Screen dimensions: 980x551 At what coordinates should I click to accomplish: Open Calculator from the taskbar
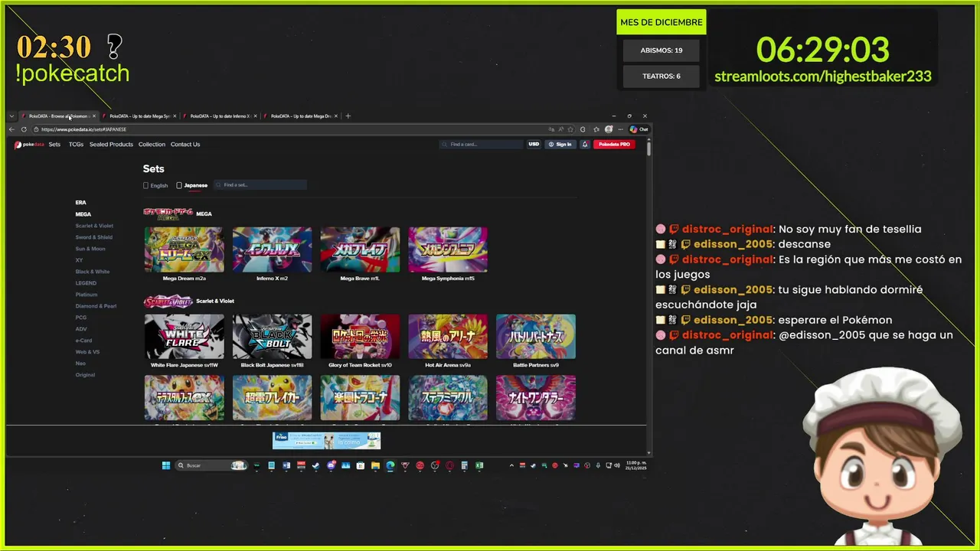pos(464,465)
